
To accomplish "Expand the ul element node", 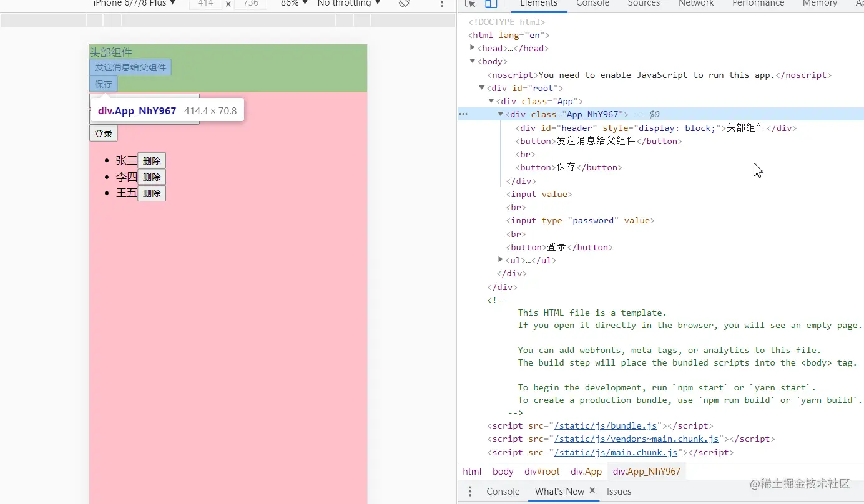I will (501, 259).
